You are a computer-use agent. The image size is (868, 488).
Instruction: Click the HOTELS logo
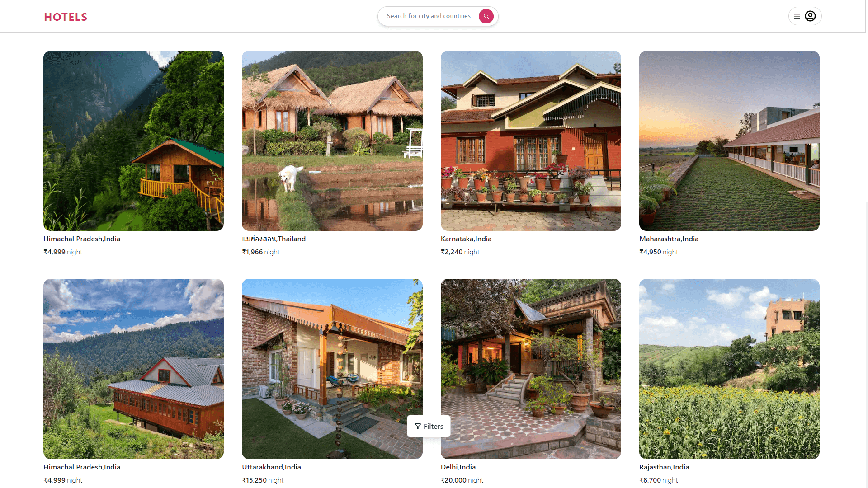66,17
